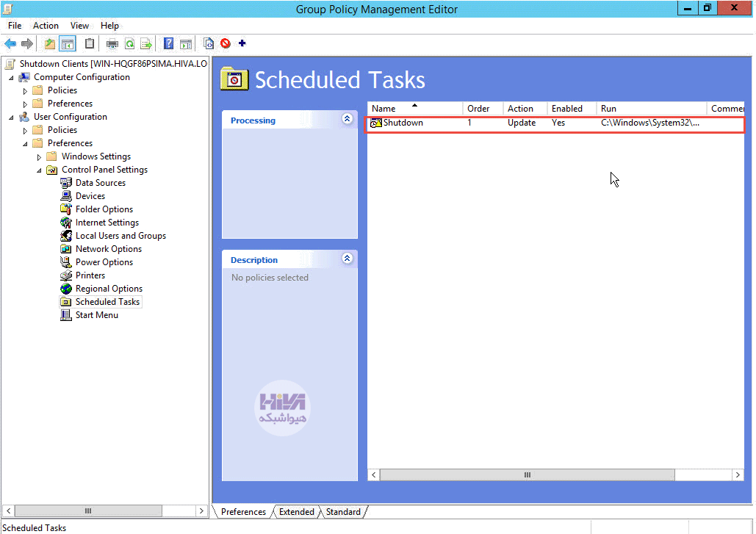
Task: Click the Start Menu icon in tree
Action: (66, 315)
